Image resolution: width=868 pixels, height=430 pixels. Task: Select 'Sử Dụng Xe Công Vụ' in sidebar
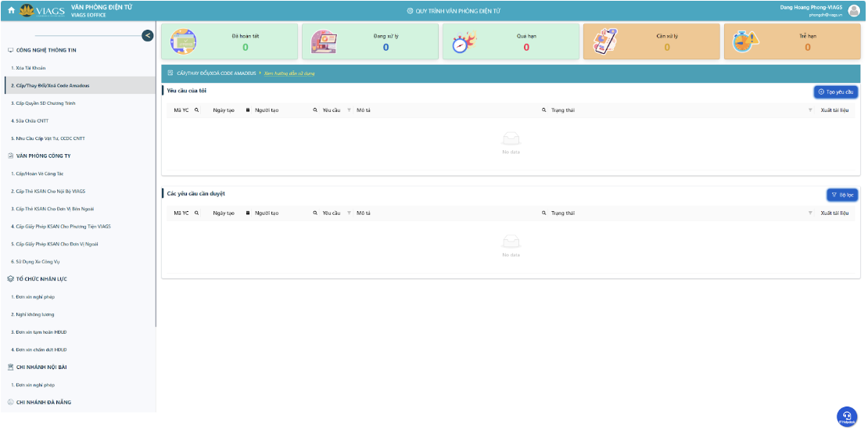tap(38, 261)
